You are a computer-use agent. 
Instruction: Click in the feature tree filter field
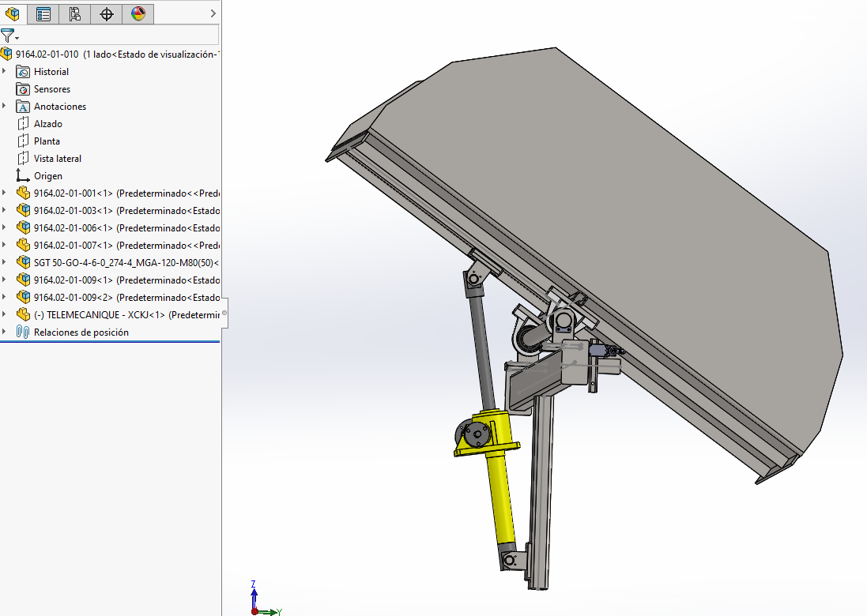pyautogui.click(x=119, y=36)
